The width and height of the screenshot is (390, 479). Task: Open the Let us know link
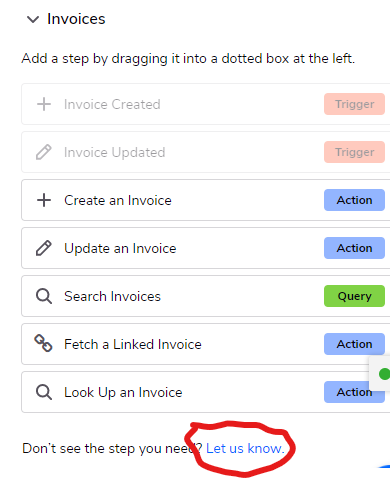[x=245, y=448]
